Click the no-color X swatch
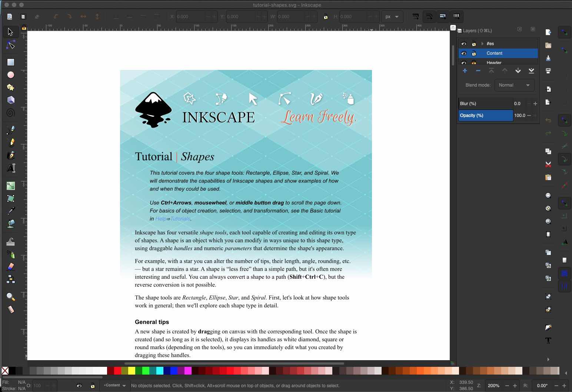The image size is (572, 392). click(5, 371)
